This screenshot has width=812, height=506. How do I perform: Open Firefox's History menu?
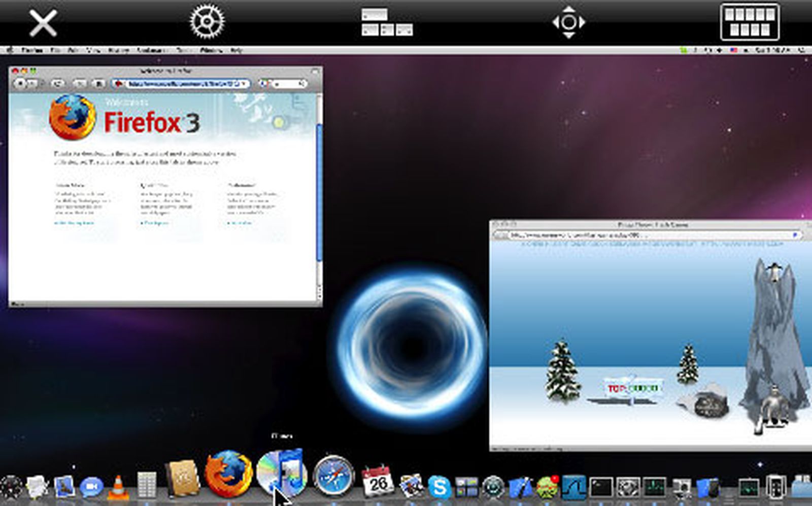[x=117, y=50]
